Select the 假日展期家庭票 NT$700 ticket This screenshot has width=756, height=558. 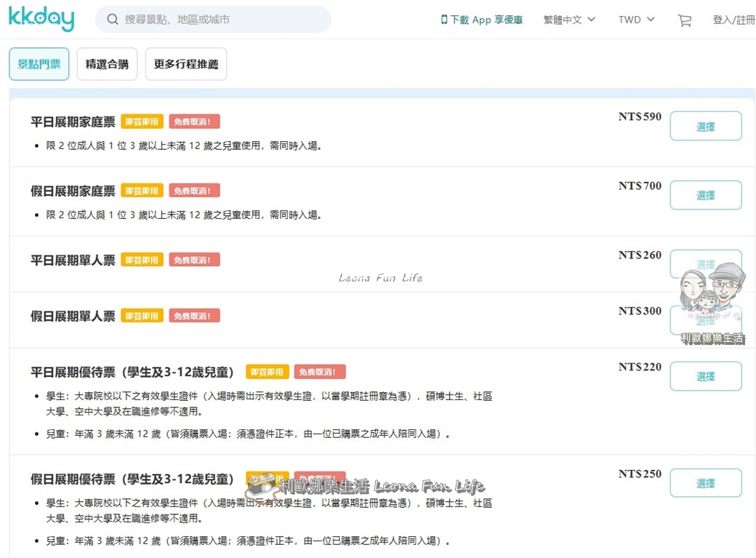click(705, 195)
